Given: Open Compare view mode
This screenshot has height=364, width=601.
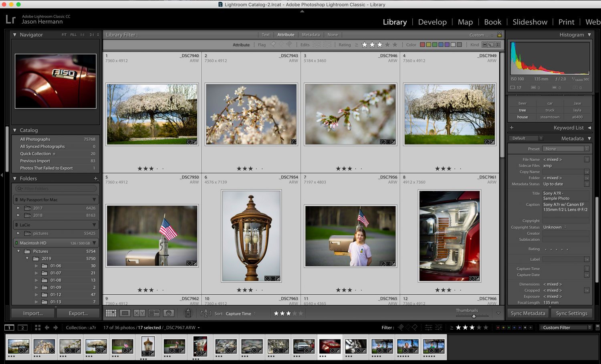Looking at the screenshot, I should (x=139, y=313).
